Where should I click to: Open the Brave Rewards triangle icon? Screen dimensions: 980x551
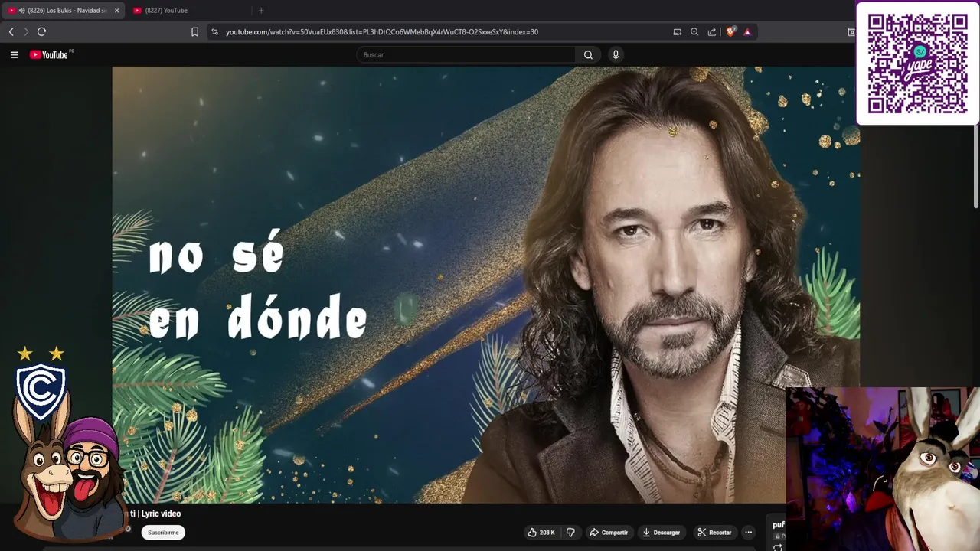(x=747, y=31)
